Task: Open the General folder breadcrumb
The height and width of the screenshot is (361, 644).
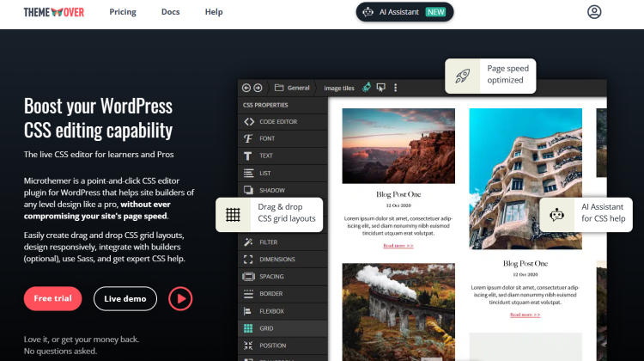Action: coord(292,88)
